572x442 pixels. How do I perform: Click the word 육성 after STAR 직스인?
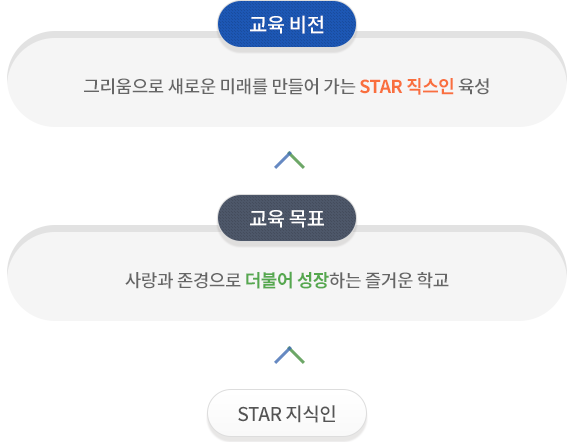[x=474, y=86]
